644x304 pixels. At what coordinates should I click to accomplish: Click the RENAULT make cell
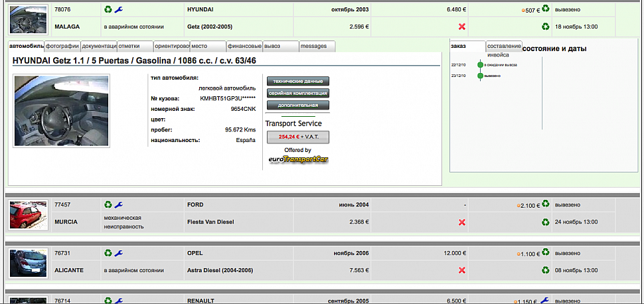tap(239, 301)
